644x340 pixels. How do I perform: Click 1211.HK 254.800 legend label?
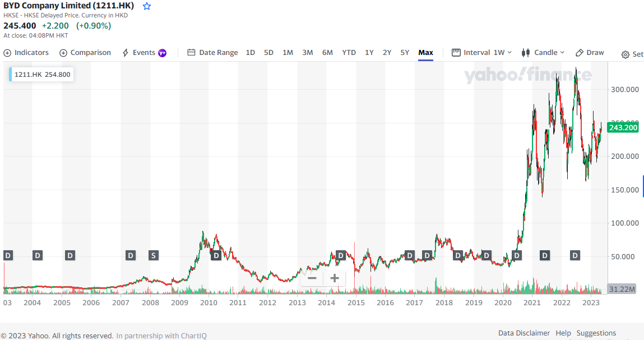pyautogui.click(x=42, y=75)
